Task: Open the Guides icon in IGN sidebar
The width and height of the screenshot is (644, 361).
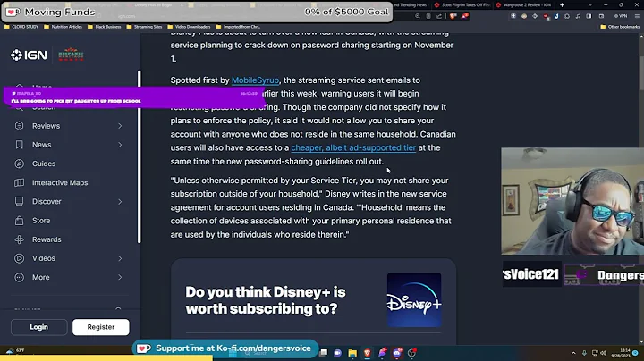Action: [20, 164]
